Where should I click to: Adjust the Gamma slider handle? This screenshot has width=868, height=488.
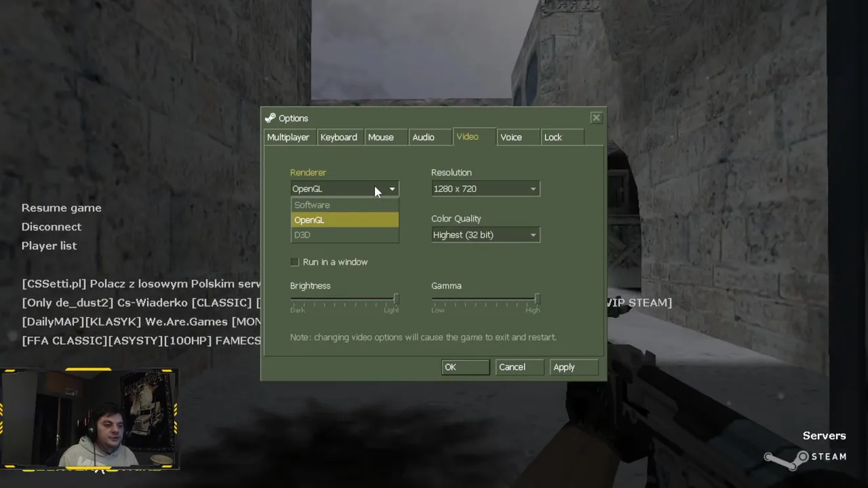tap(537, 299)
